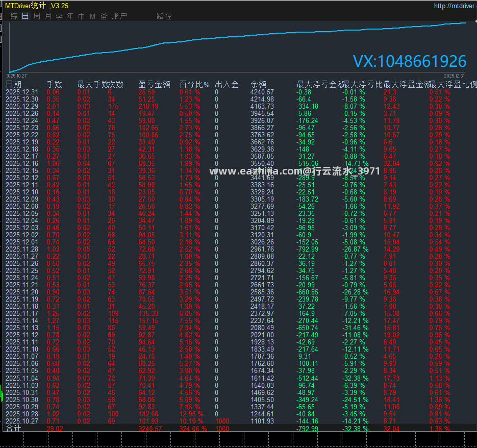This screenshot has height=448, width=477.
Task: Click total profit 3240.57
Action: click(150, 429)
